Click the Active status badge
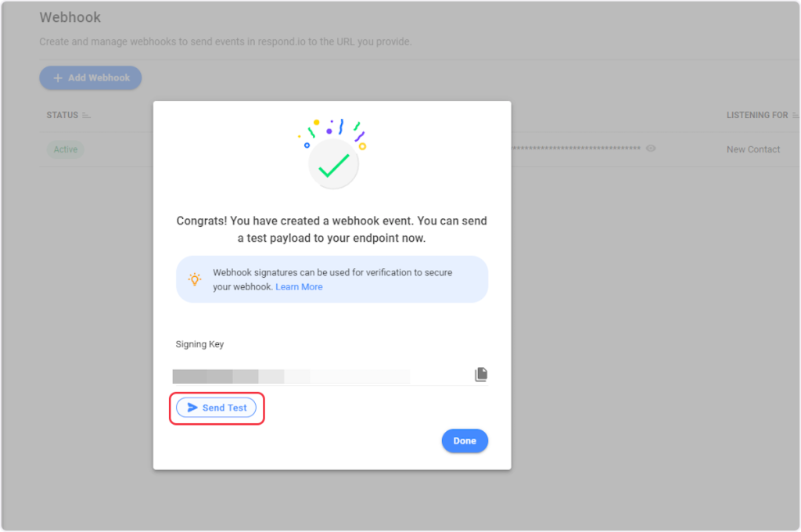The image size is (801, 532). click(x=66, y=149)
